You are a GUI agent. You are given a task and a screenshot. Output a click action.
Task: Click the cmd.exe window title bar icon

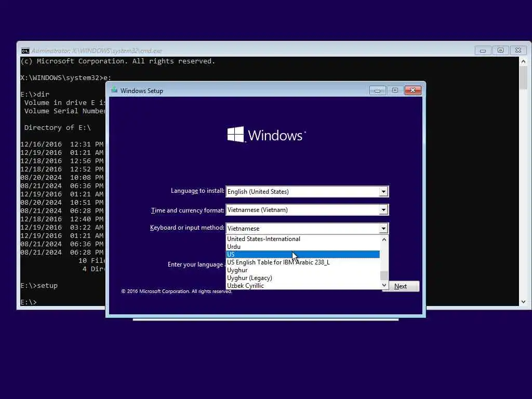tap(25, 51)
